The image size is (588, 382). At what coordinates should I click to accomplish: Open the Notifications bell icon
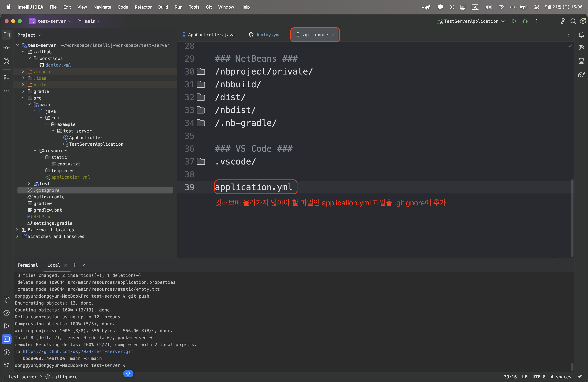581,35
